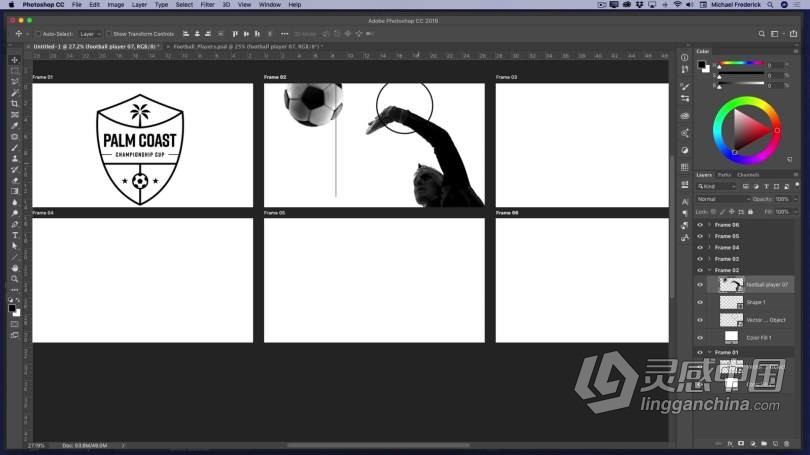810x455 pixels.
Task: Open the blend mode Normal dropdown
Action: tap(718, 199)
